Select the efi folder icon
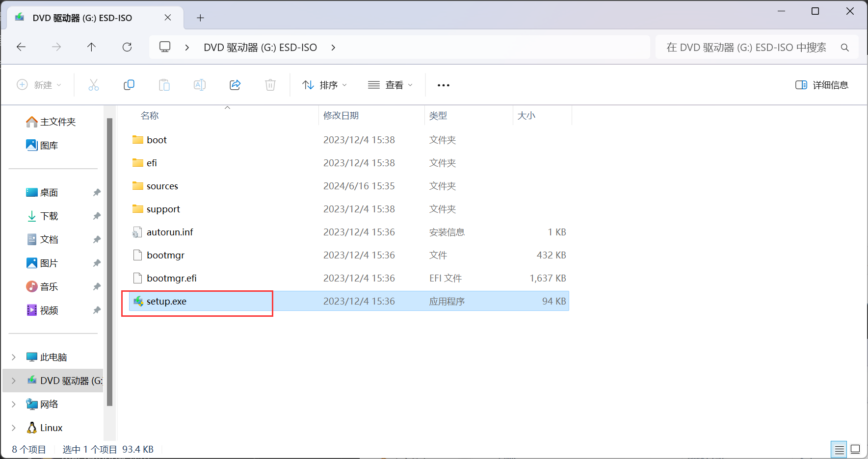 coord(138,163)
